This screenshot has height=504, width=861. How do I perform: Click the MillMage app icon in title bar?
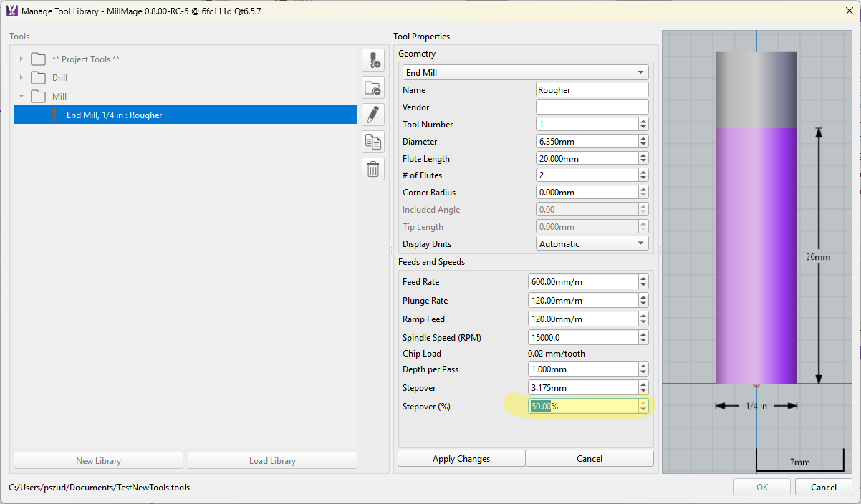(11, 11)
